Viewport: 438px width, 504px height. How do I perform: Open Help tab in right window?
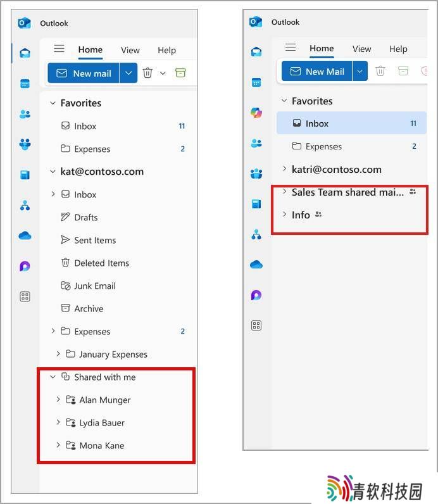coord(398,49)
